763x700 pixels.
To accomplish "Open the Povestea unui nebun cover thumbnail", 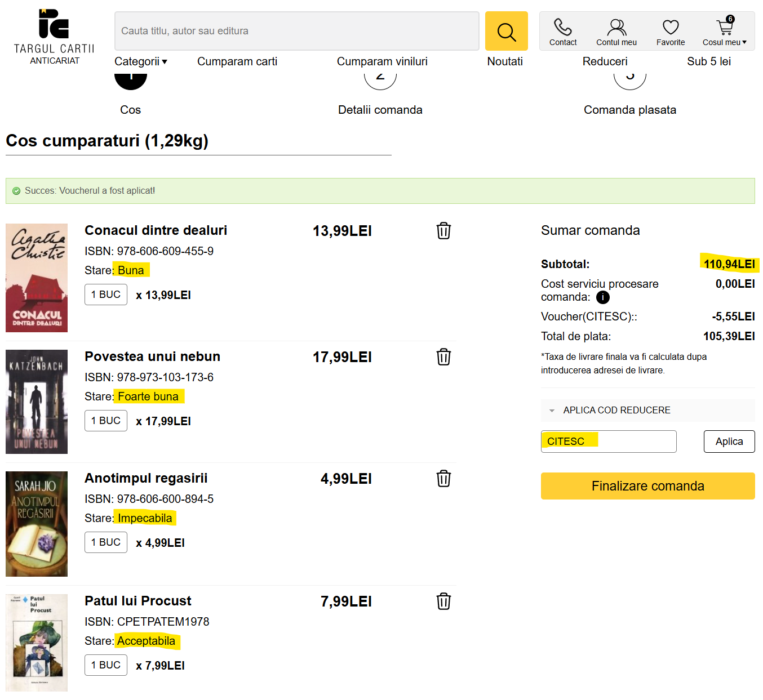I will 37,402.
